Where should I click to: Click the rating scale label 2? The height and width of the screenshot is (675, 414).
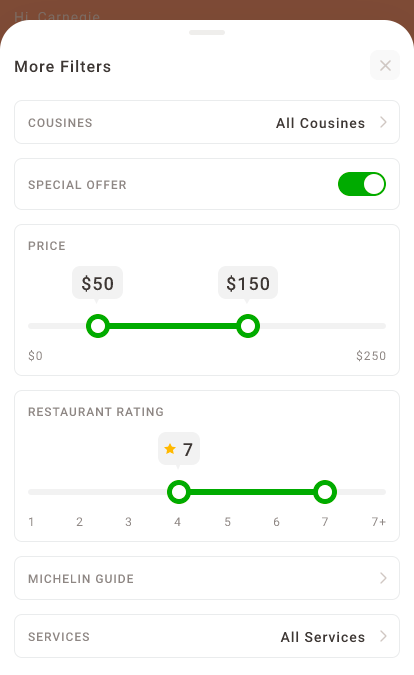pos(80,522)
